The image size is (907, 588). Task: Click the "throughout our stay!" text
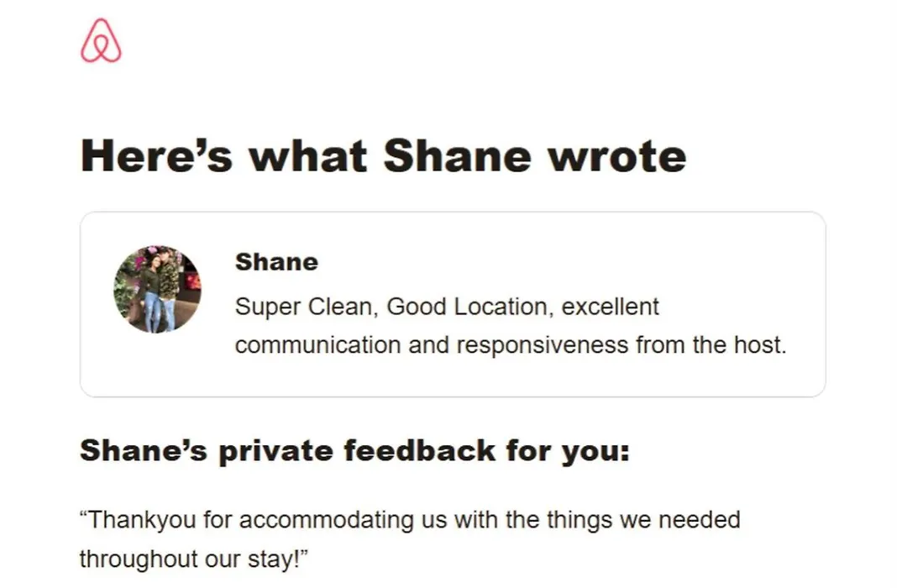194,559
